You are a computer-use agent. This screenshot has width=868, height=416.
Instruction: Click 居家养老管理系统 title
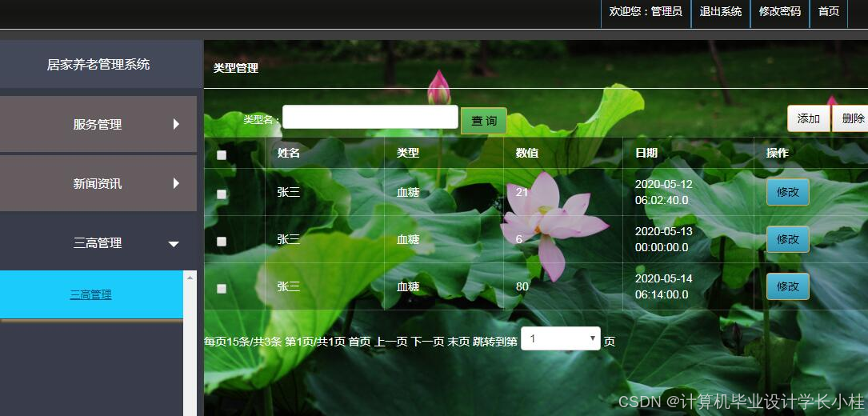click(x=98, y=64)
